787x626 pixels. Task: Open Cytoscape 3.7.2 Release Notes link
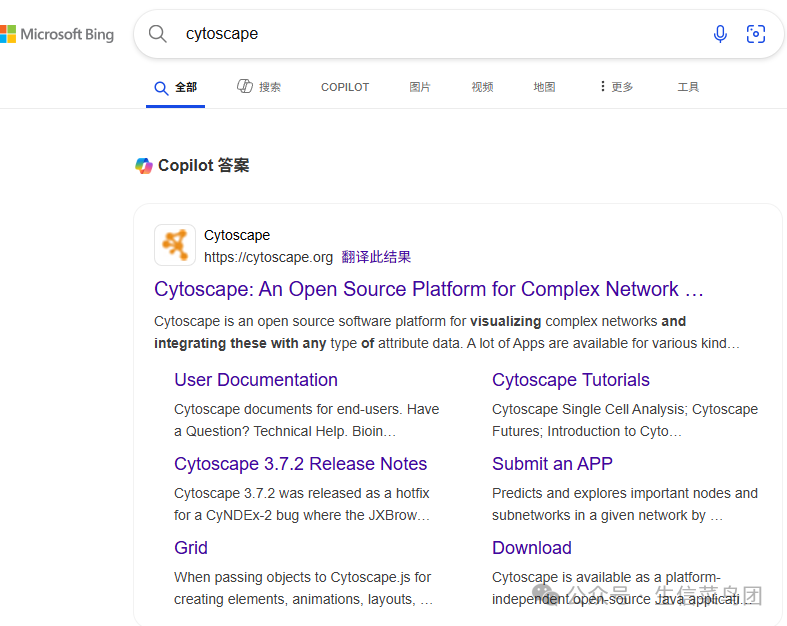[300, 464]
